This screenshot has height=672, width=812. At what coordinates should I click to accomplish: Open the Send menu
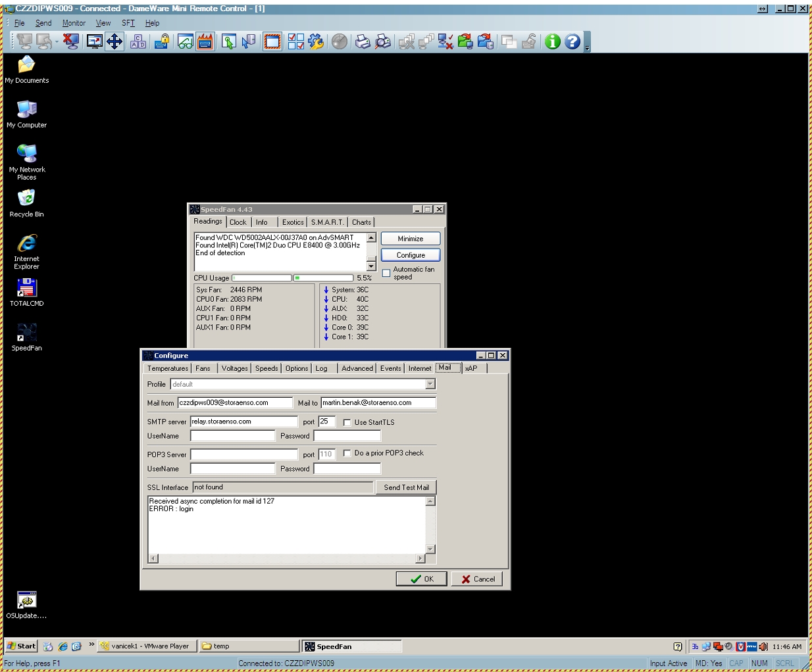tap(43, 23)
